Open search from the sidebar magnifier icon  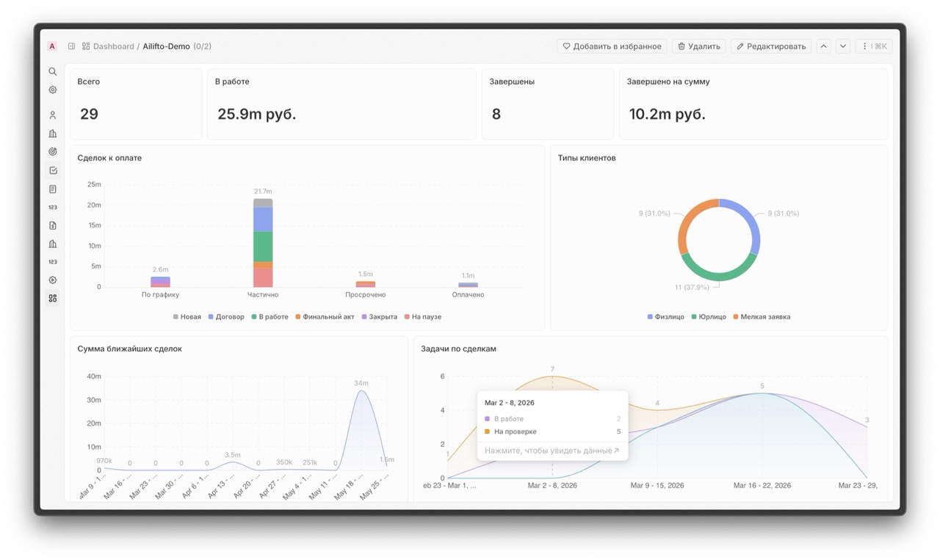52,72
